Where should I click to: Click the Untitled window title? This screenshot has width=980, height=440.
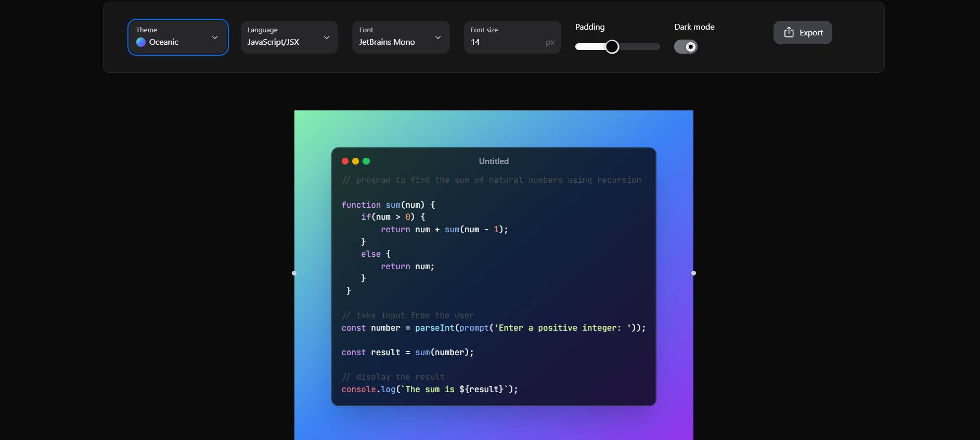[494, 161]
